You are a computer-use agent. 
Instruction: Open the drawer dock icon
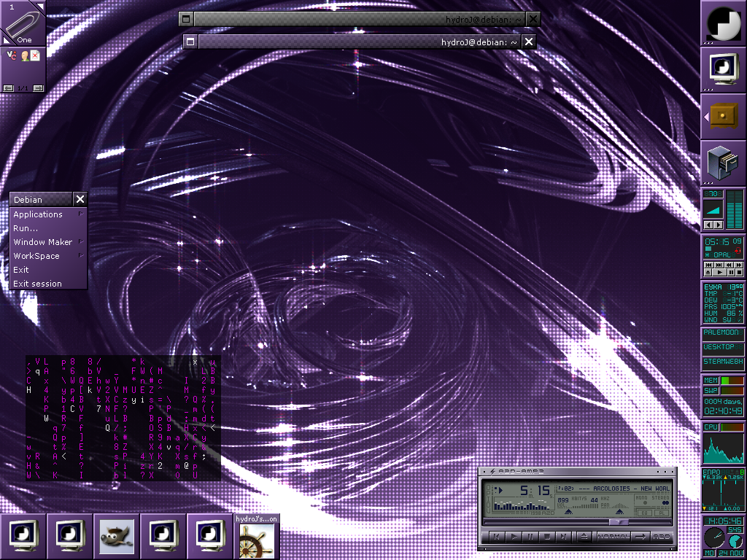click(x=723, y=116)
